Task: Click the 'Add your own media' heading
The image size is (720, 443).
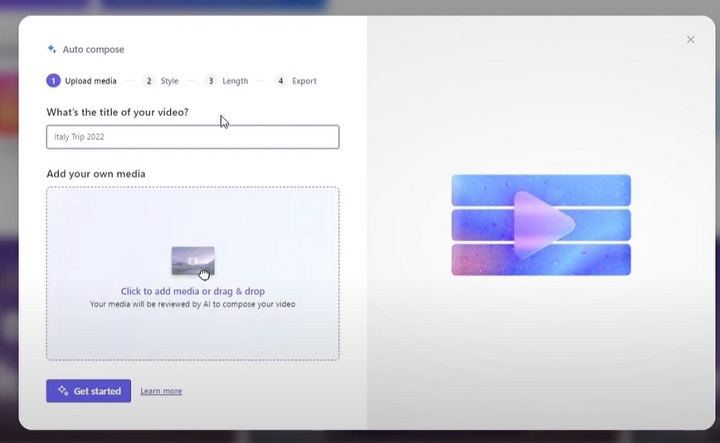Action: coord(96,174)
